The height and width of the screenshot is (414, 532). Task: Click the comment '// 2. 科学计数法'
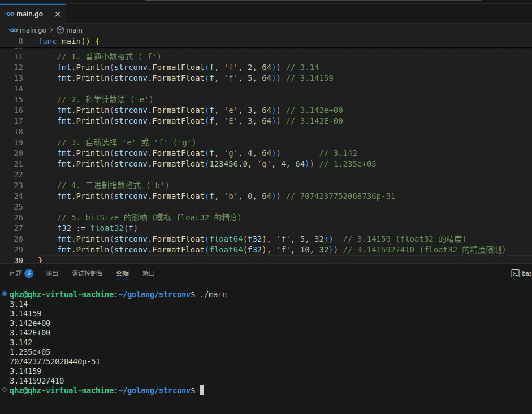click(105, 99)
